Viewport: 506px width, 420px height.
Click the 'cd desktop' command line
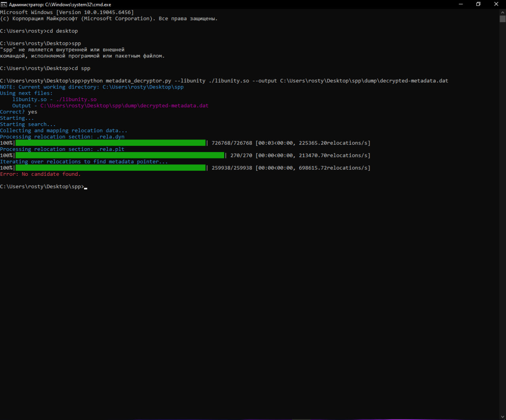[62, 31]
